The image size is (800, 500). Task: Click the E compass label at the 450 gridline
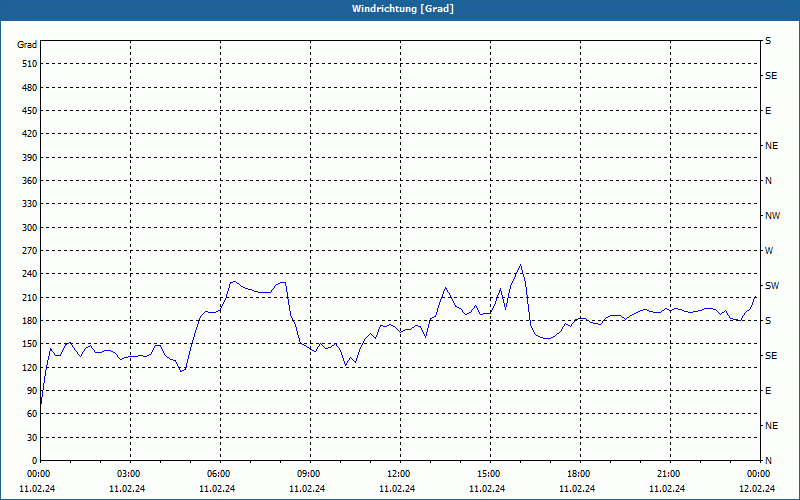point(768,111)
